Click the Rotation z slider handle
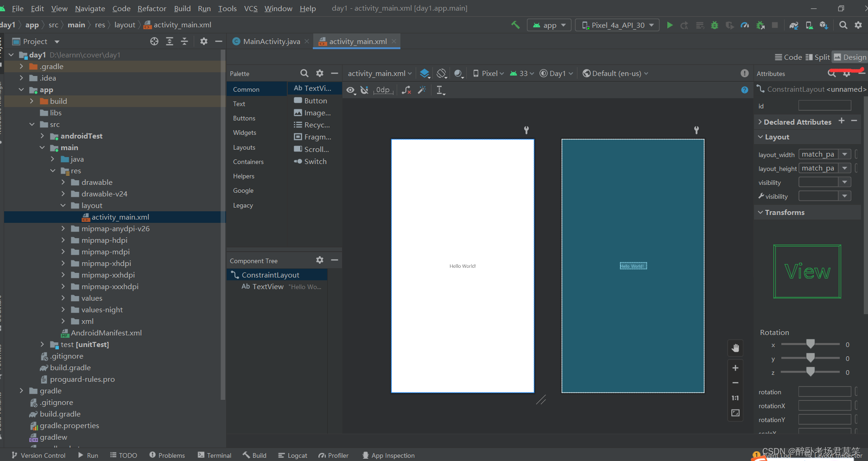Screen dimensions: 868x461 point(811,371)
